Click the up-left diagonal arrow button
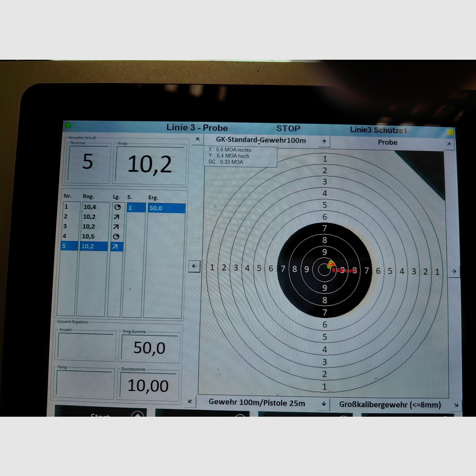Image resolution: width=476 pixels, height=476 pixels. [198, 139]
